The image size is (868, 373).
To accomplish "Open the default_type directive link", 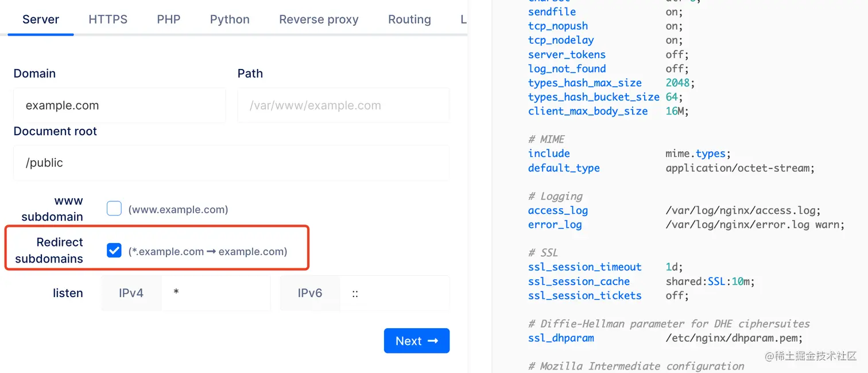I will [x=564, y=168].
